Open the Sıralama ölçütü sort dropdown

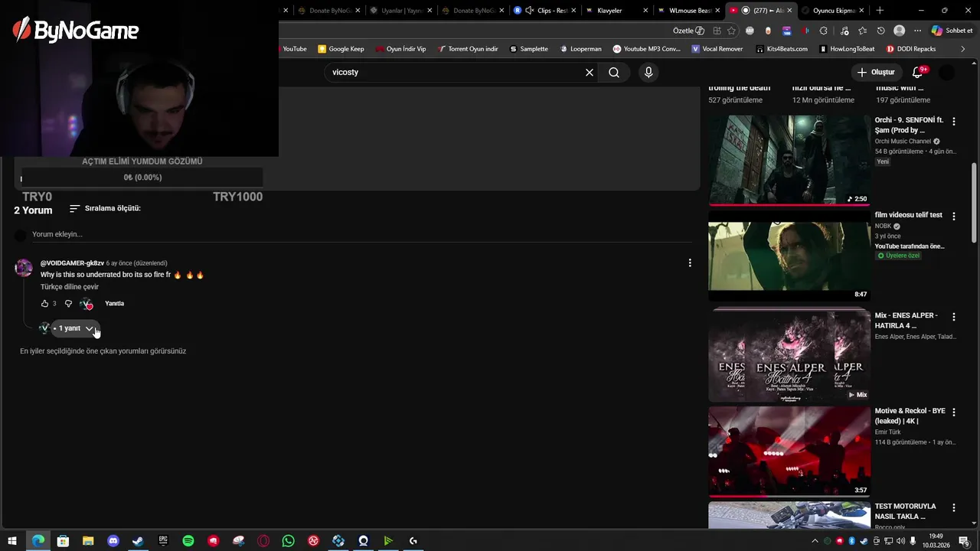[x=105, y=208]
